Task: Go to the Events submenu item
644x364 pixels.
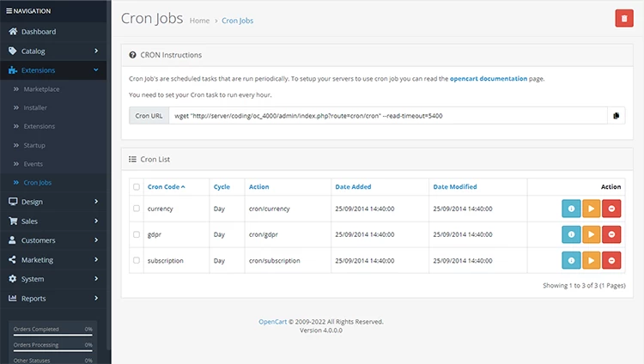Action: pos(33,164)
